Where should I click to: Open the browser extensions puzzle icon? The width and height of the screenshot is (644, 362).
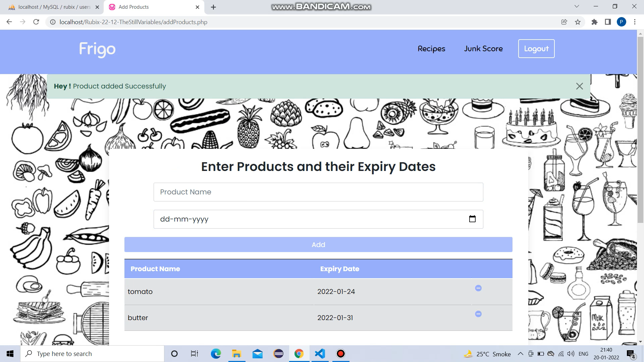594,22
